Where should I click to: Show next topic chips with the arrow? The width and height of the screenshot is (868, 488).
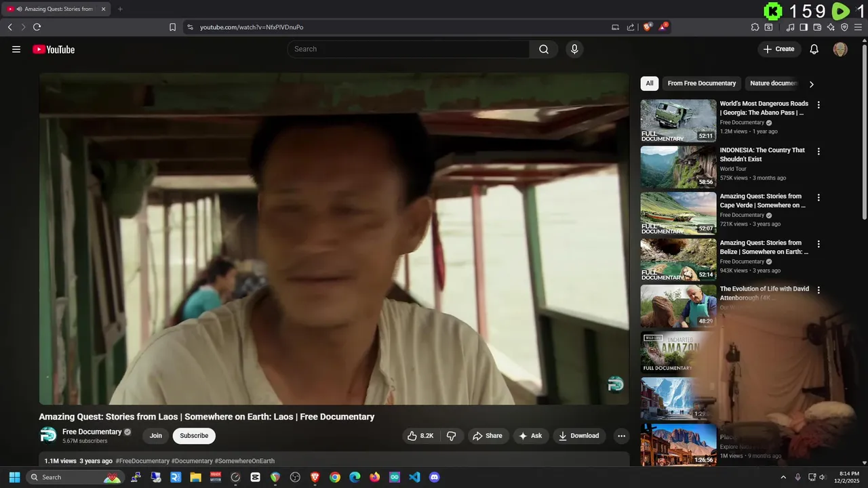pos(811,84)
